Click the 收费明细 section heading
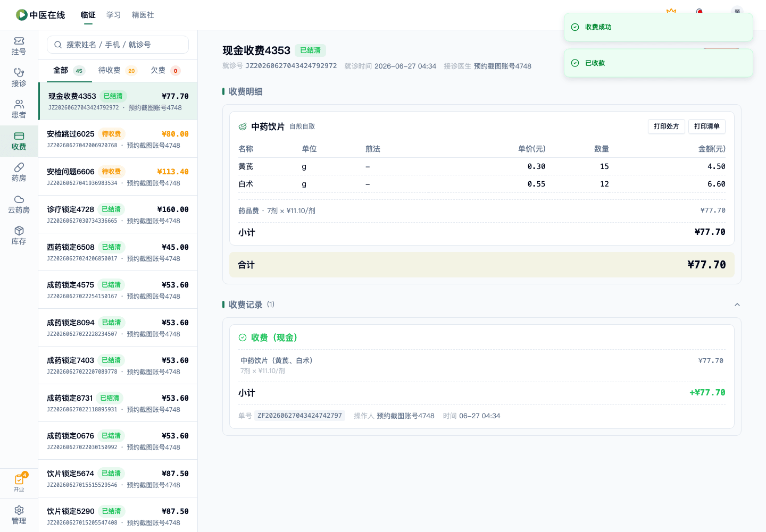This screenshot has height=532, width=766. coord(245,91)
